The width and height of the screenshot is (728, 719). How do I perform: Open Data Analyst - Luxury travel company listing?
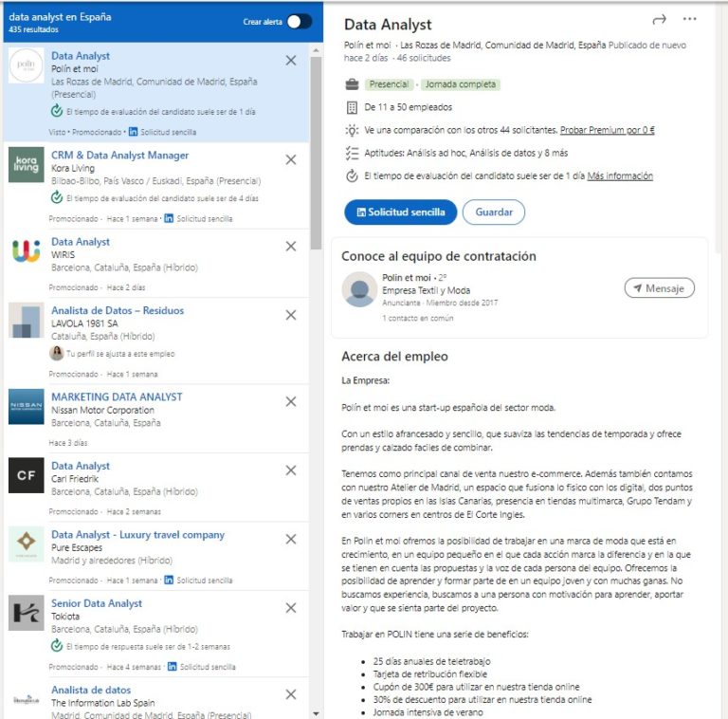[x=137, y=535]
